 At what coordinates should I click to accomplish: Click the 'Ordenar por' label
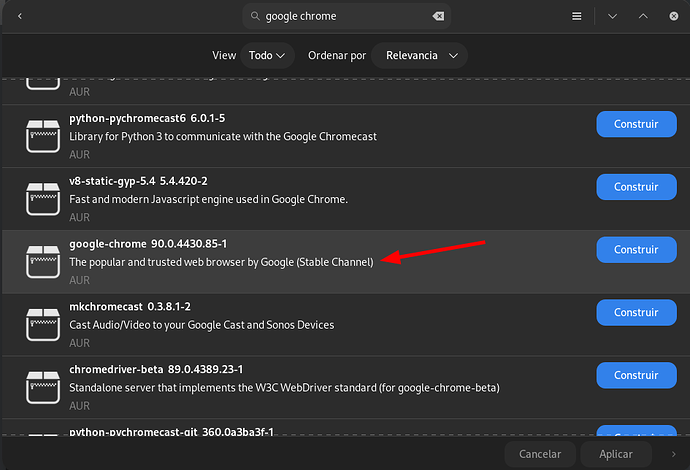[x=337, y=55]
